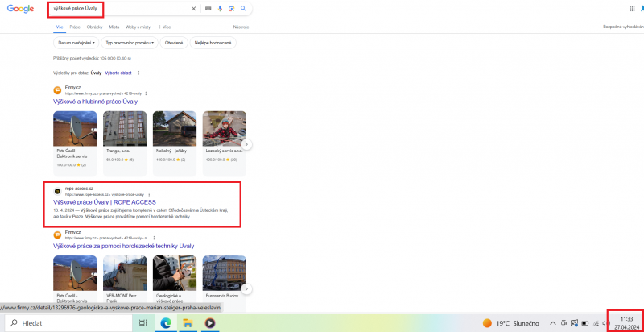This screenshot has height=332, width=644.
Task: Click the rope-access.cz site favicon
Action: [x=57, y=191]
